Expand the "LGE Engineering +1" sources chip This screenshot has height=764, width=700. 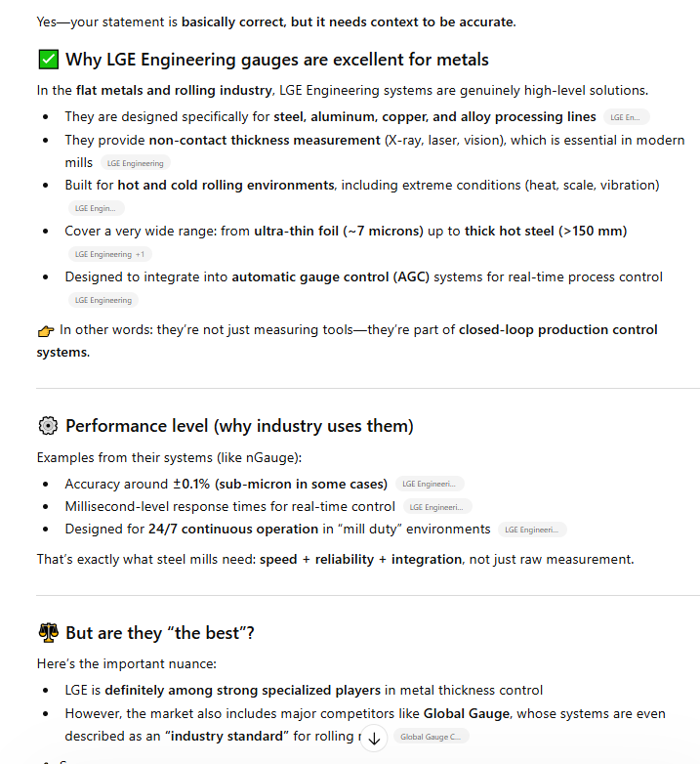pos(109,254)
